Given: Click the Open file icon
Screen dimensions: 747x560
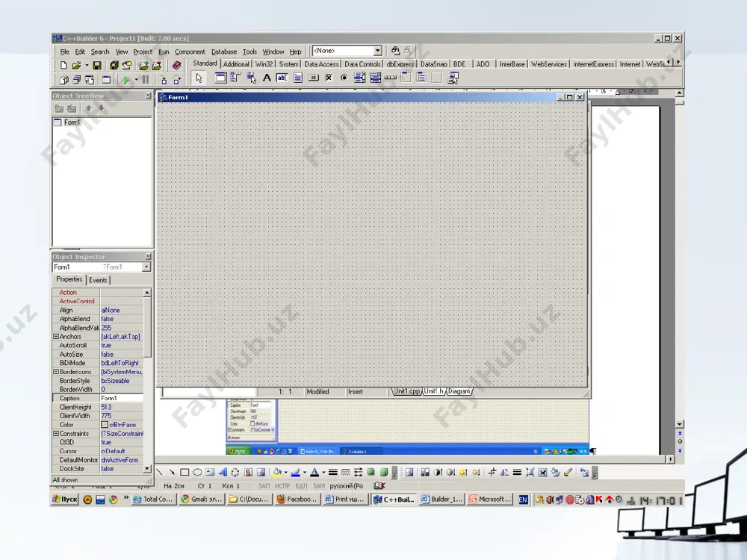Looking at the screenshot, I should point(76,65).
